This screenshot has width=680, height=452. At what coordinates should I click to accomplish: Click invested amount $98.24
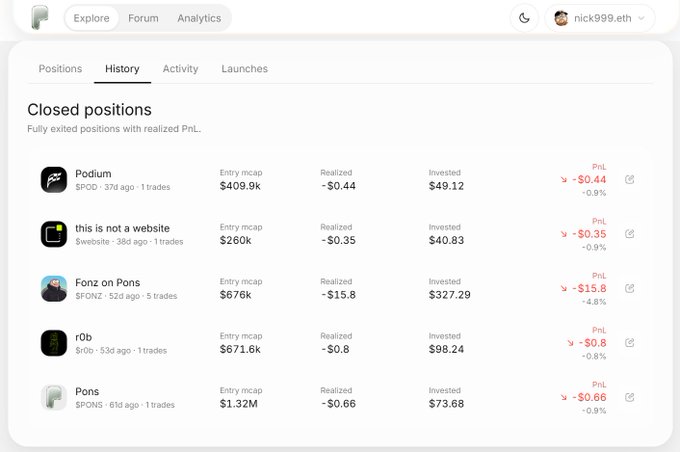pyautogui.click(x=446, y=349)
